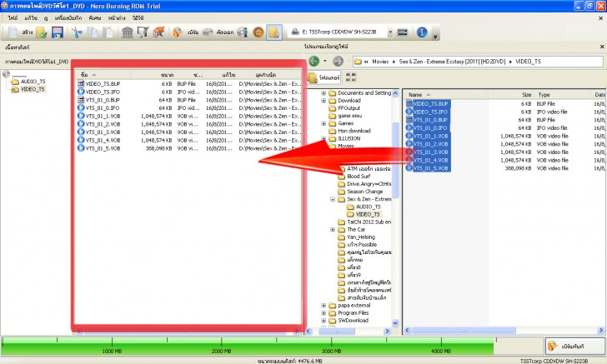Click the Burn Now button at bottom right
The image size is (607, 364).
tap(575, 347)
